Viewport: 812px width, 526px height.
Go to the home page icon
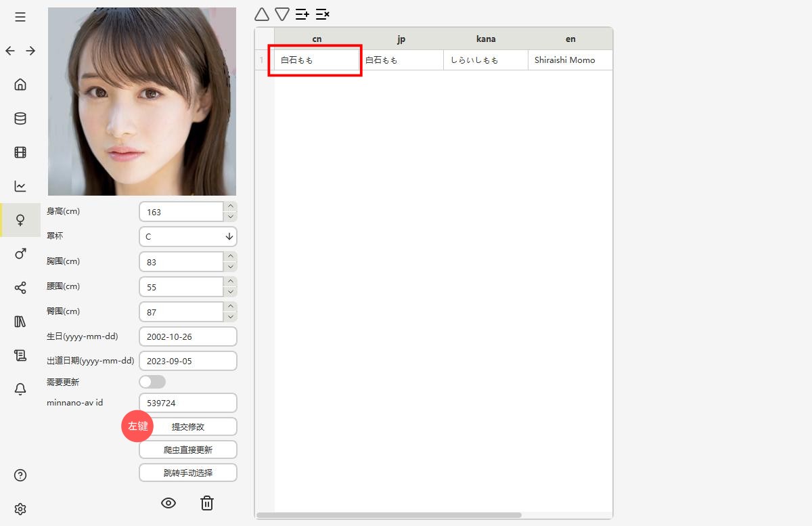20,85
